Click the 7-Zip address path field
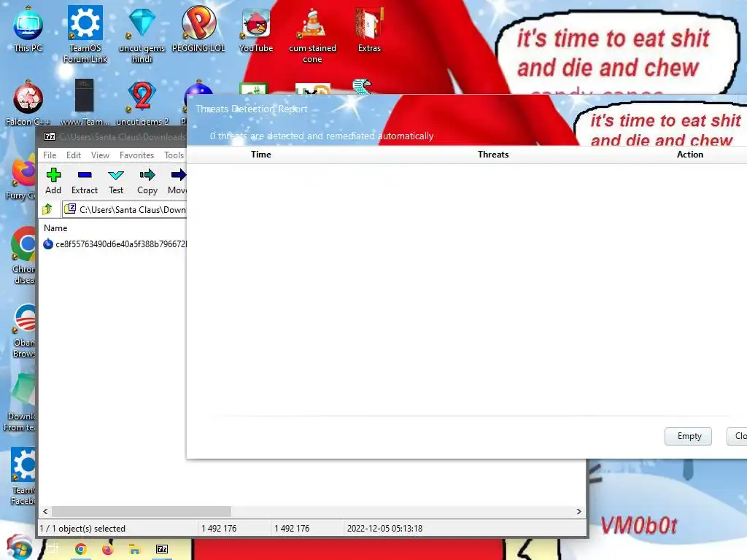Viewport: 747px width, 560px height. coord(125,209)
